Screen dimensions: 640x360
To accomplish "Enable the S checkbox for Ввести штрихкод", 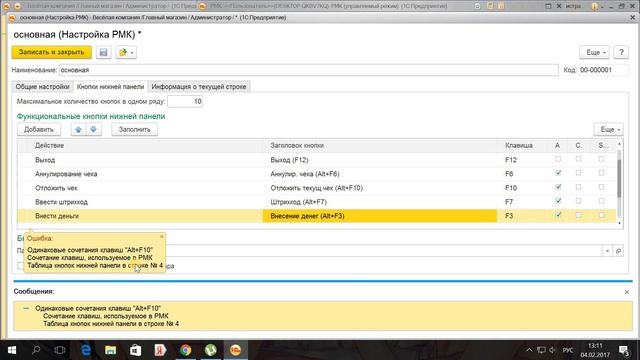I will [601, 201].
